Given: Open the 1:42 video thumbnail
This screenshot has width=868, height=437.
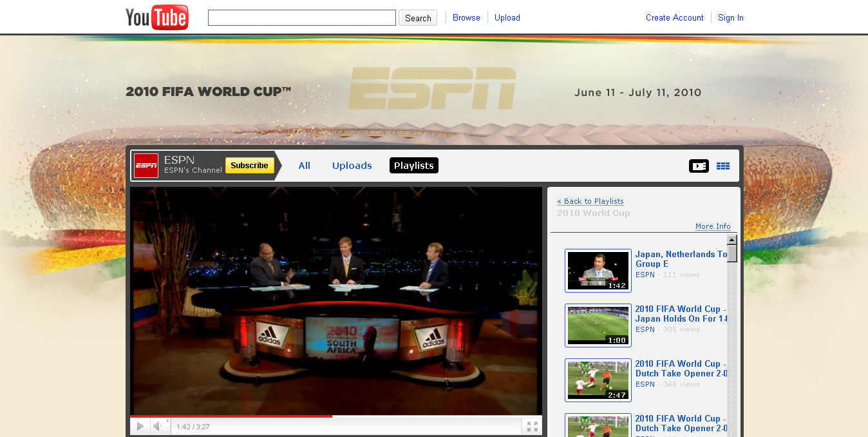Looking at the screenshot, I should pyautogui.click(x=598, y=271).
